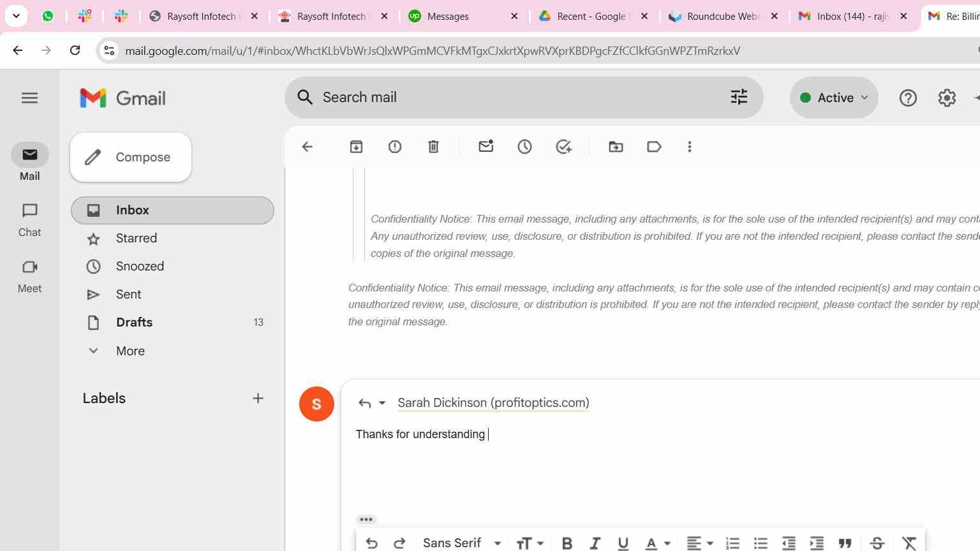980x551 pixels.
Task: Click the Sarah Dickinson recipient chip
Action: point(493,403)
